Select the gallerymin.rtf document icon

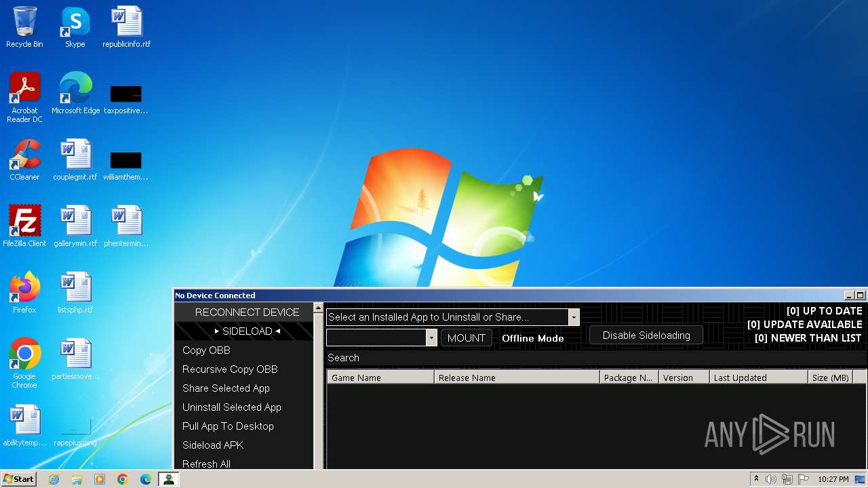click(x=75, y=226)
